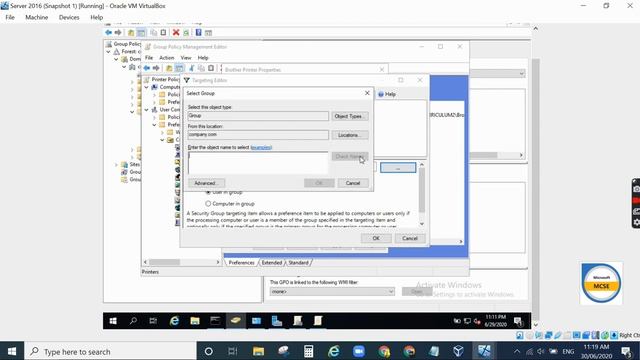Click the red delete X in GPMC toolbar

pos(176,33)
